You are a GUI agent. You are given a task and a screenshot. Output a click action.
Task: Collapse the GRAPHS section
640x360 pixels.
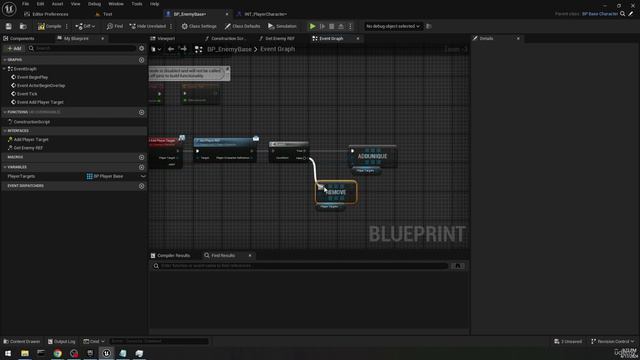click(x=5, y=60)
